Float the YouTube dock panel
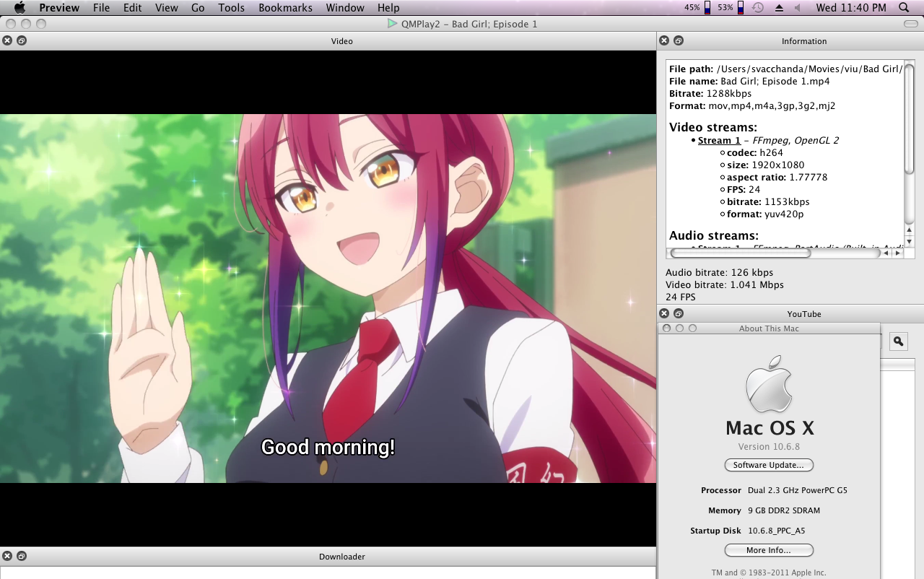This screenshot has height=579, width=924. tap(679, 313)
